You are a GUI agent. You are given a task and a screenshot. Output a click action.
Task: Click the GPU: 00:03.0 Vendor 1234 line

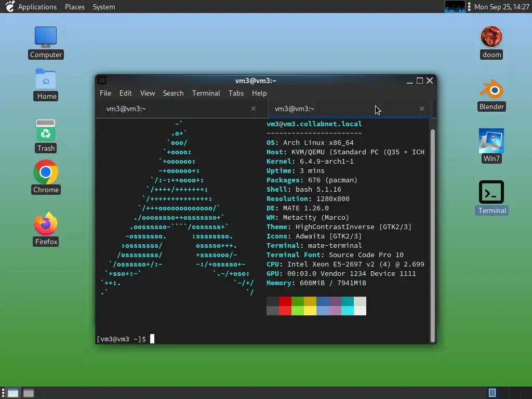click(x=341, y=273)
